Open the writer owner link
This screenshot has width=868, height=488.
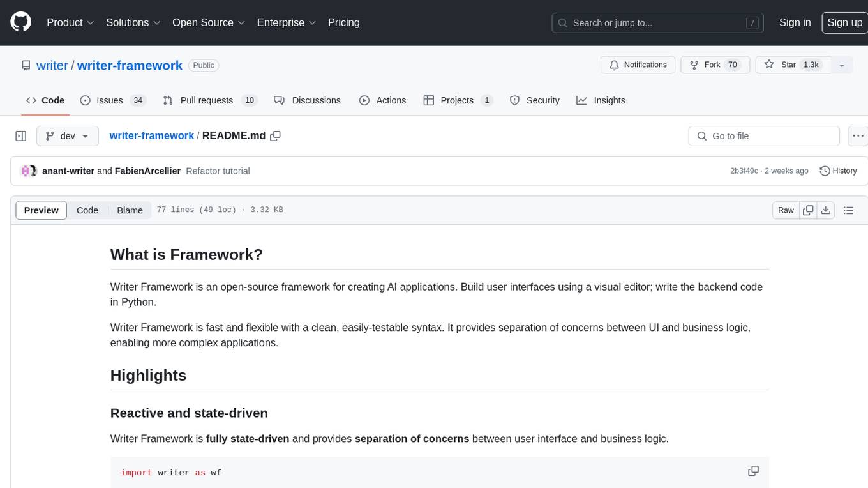(x=52, y=65)
